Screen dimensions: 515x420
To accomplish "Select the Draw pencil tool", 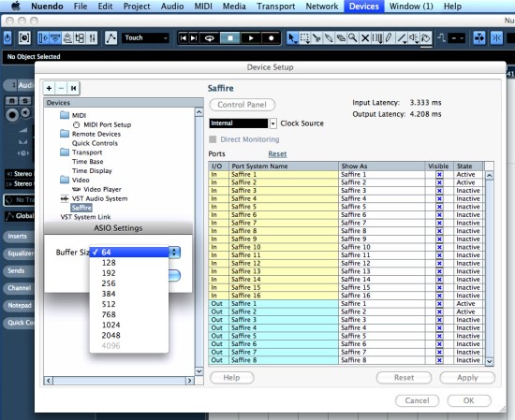I will pyautogui.click(x=389, y=38).
